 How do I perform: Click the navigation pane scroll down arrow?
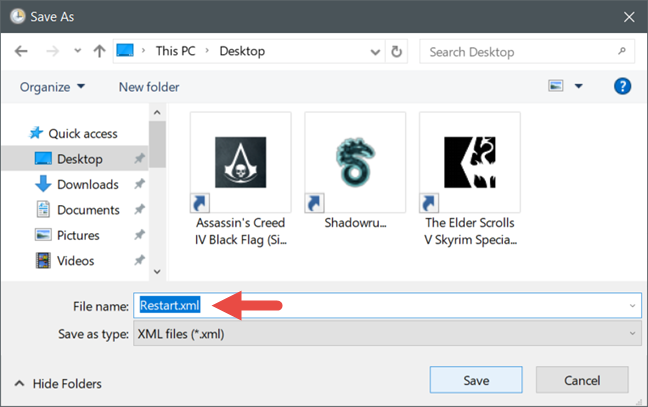157,272
